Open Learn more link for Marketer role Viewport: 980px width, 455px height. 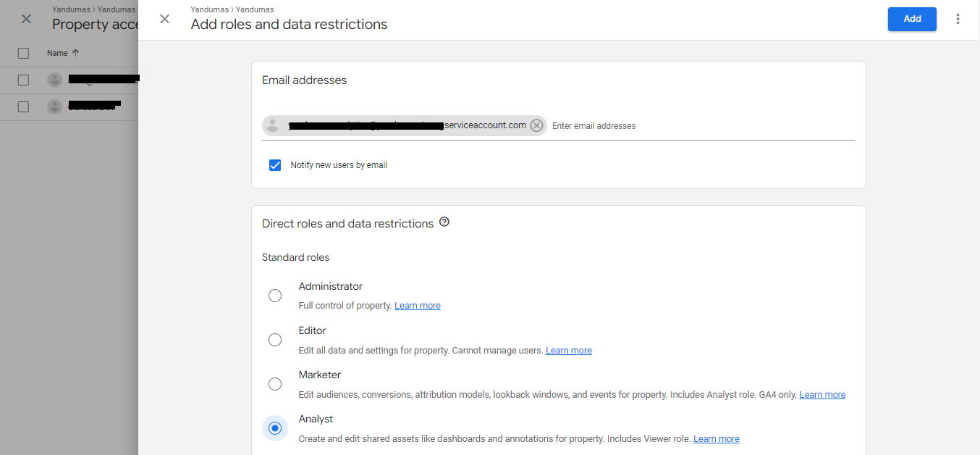coord(822,395)
